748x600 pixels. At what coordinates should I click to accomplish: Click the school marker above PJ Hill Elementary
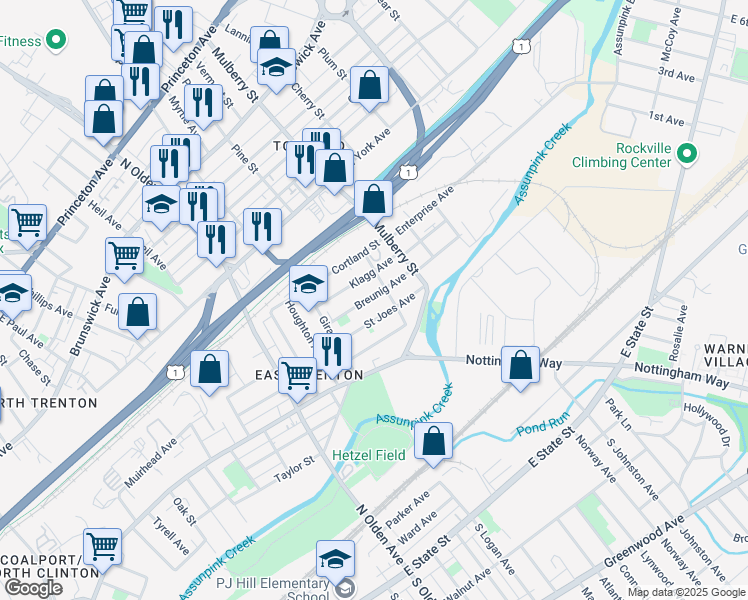coord(335,561)
